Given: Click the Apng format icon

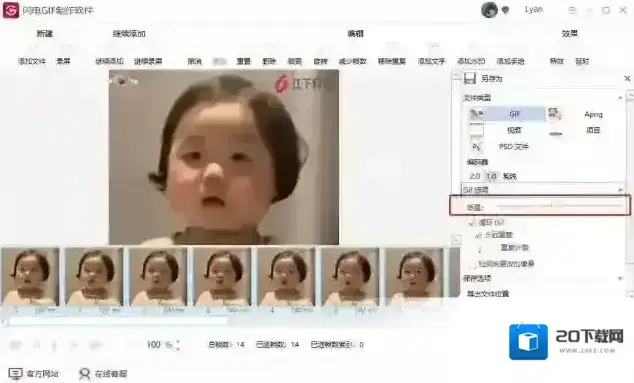Looking at the screenshot, I should tap(555, 114).
